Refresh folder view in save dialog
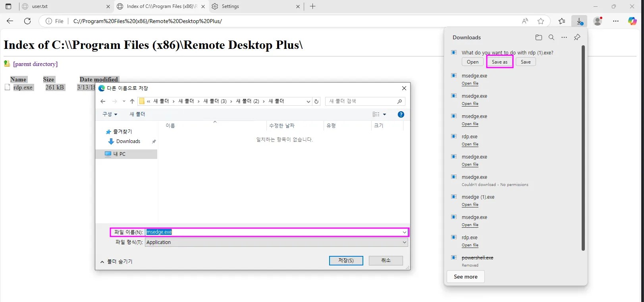 pyautogui.click(x=316, y=101)
